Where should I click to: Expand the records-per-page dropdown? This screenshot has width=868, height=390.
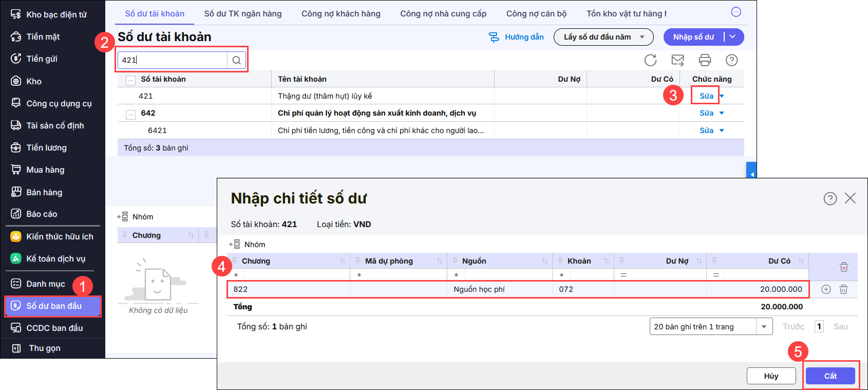point(764,327)
